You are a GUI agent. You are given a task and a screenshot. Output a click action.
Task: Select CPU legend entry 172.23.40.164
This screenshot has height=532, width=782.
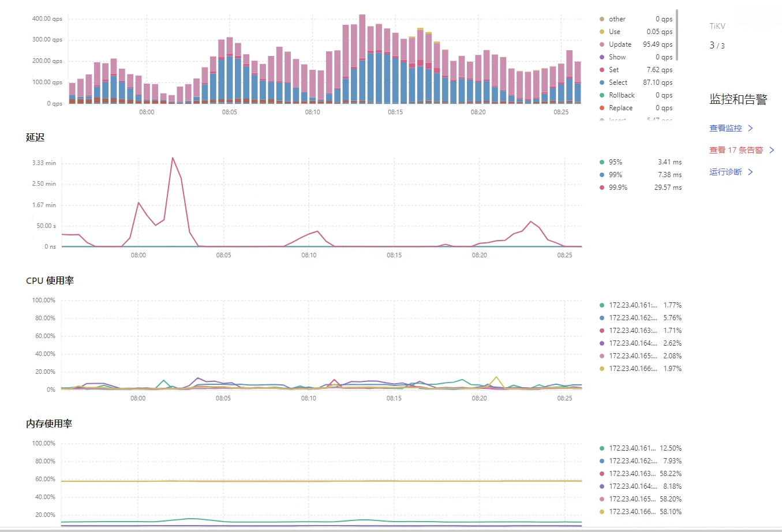[641, 343]
